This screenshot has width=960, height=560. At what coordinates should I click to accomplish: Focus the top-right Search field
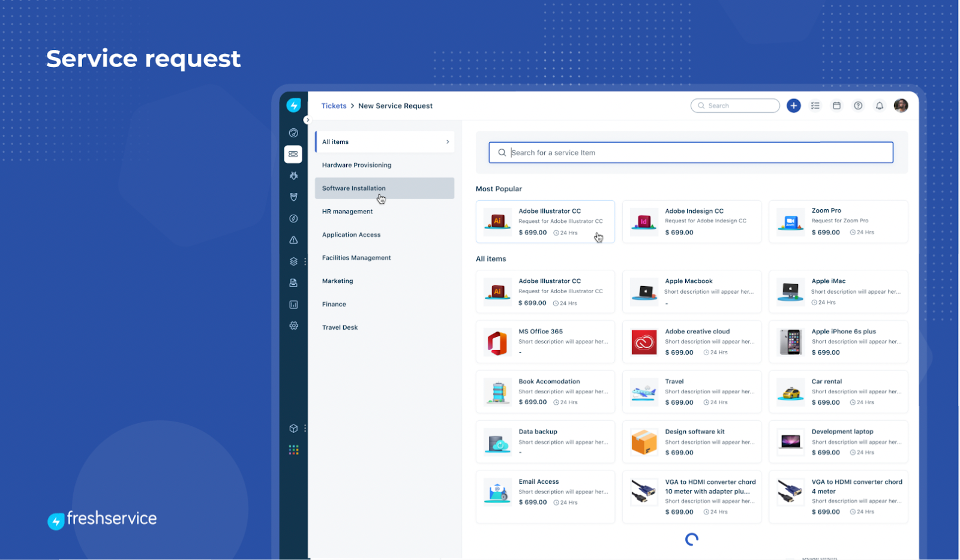pos(735,106)
